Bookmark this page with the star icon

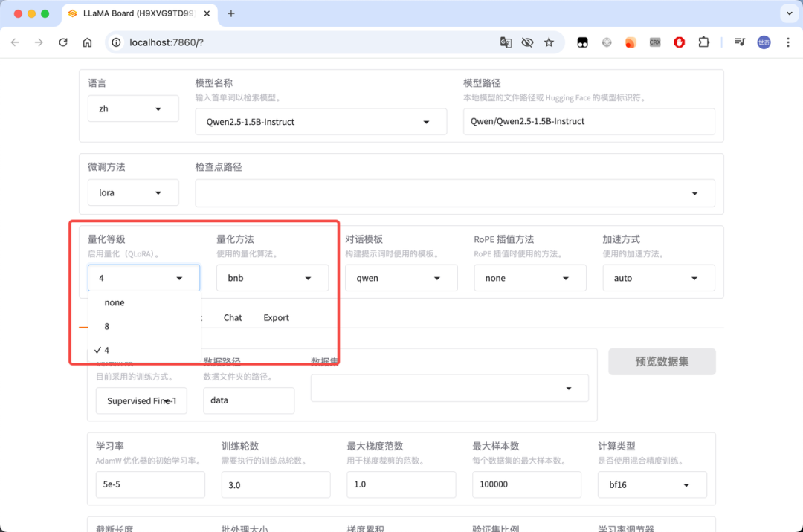click(x=549, y=42)
